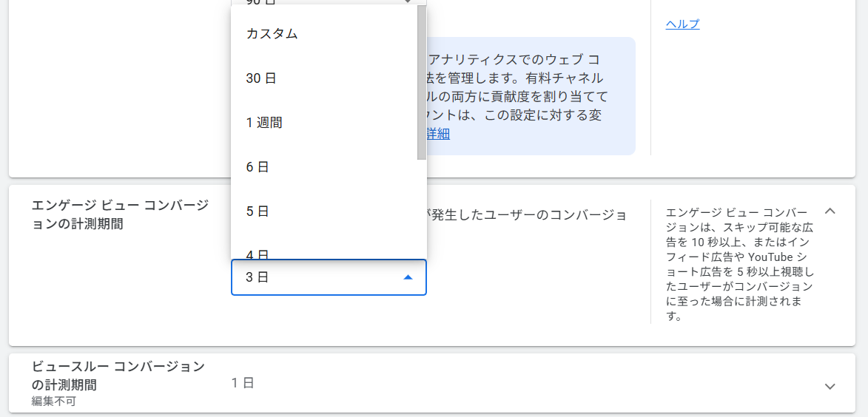Click the 編集不可 label
Screen dimensions: 868x417
[x=54, y=401]
